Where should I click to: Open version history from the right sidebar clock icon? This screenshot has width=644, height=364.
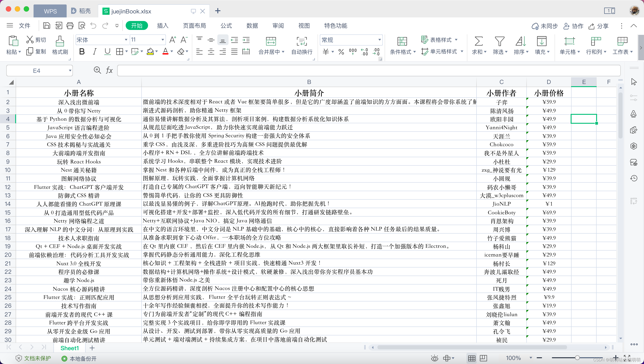pyautogui.click(x=634, y=178)
